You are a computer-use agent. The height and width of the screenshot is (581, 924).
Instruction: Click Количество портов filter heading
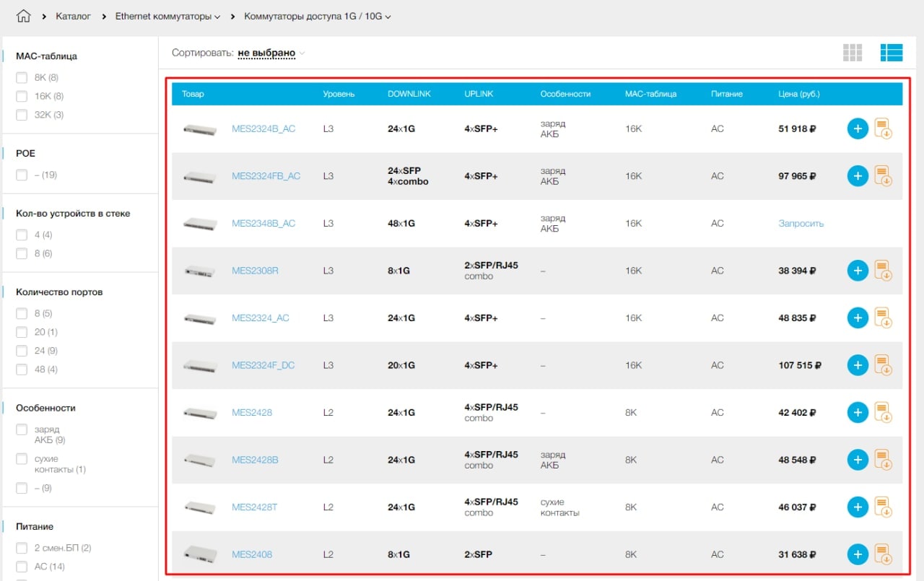click(59, 292)
